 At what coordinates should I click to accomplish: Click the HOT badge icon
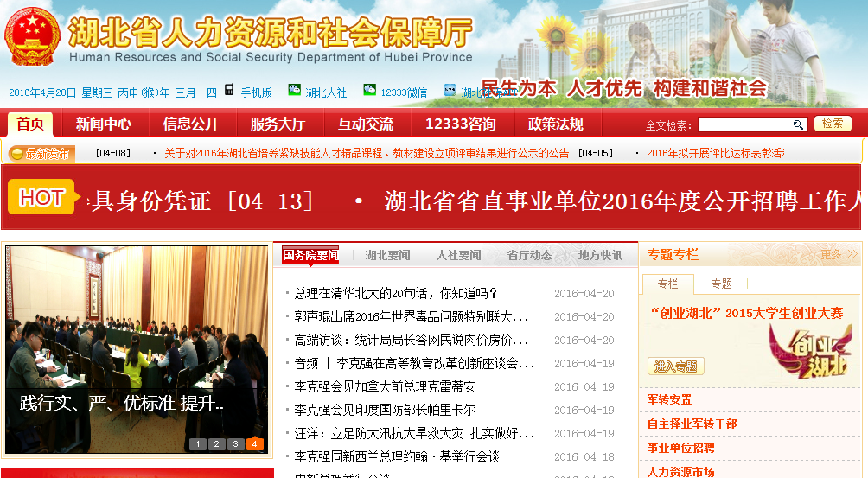point(42,197)
